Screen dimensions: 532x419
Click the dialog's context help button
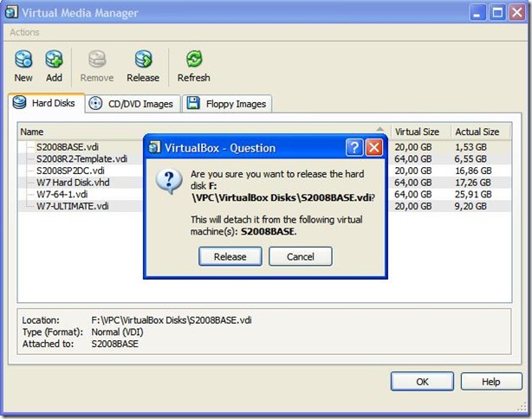[x=354, y=147]
